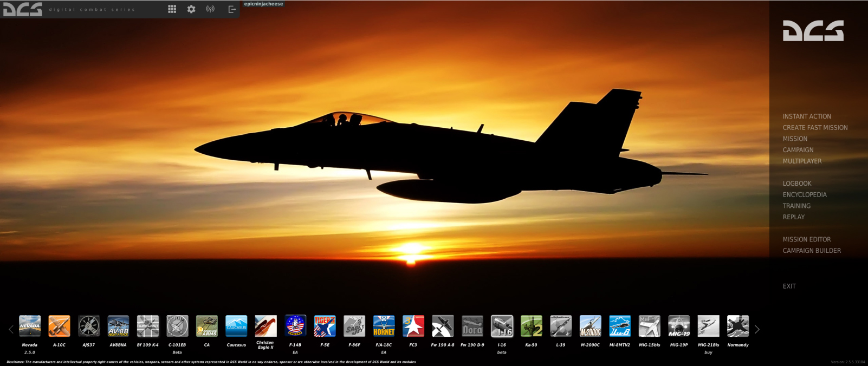Screen dimensions: 868x366
Task: Launch the Mission Editor
Action: pyautogui.click(x=806, y=239)
